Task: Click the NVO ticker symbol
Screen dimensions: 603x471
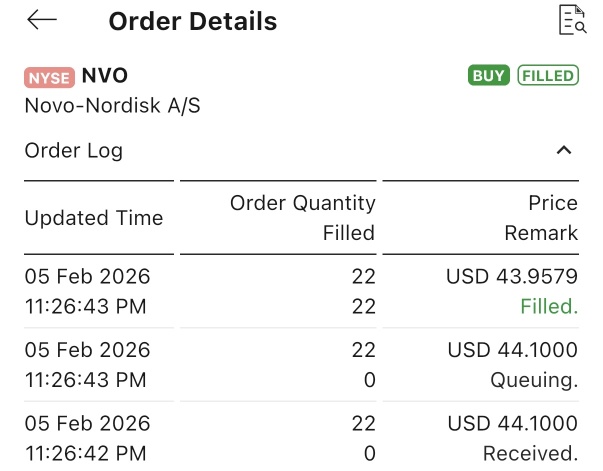Action: click(105, 75)
